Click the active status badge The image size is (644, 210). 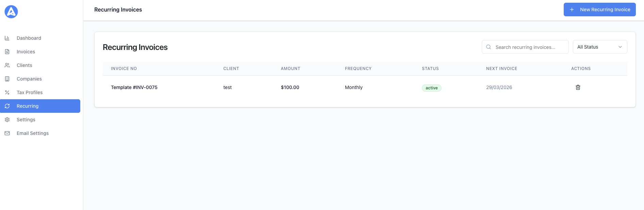431,88
